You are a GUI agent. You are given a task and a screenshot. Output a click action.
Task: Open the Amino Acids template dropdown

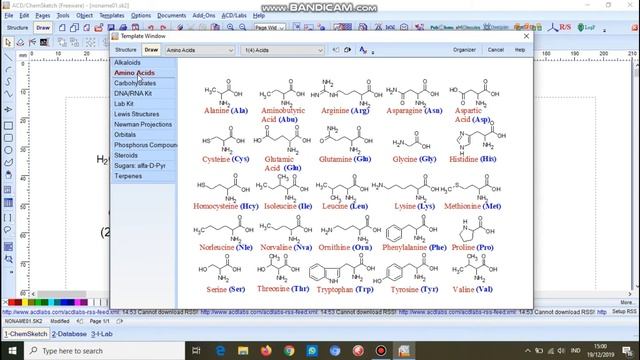coord(200,50)
